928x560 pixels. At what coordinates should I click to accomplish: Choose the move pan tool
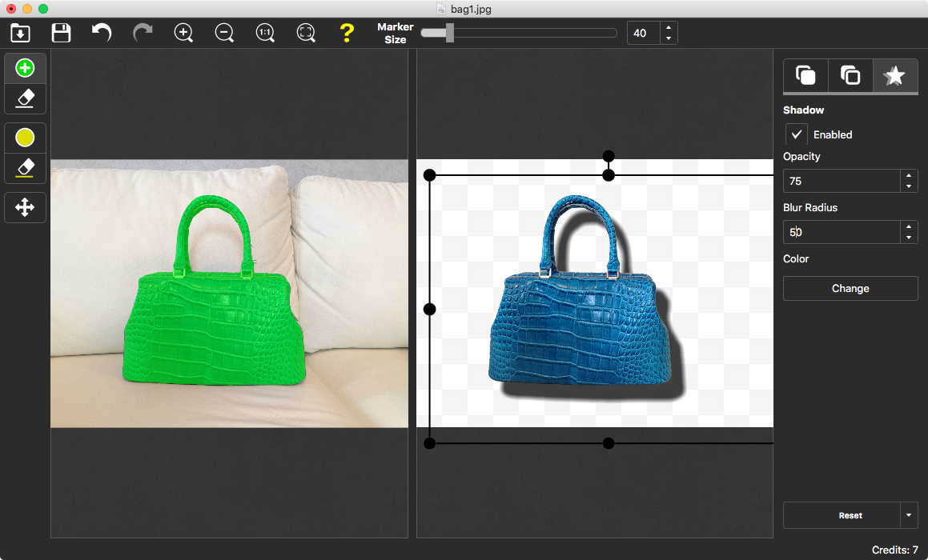pos(25,208)
